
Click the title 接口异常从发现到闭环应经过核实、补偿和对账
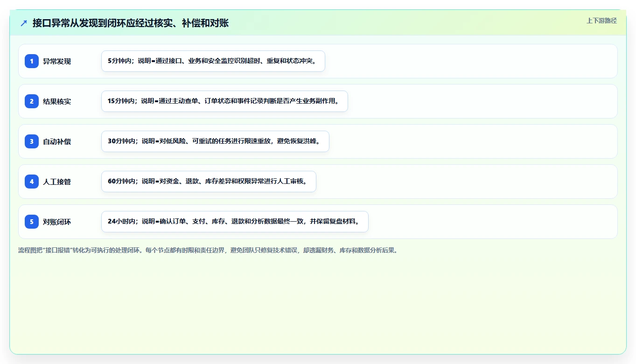tap(131, 23)
